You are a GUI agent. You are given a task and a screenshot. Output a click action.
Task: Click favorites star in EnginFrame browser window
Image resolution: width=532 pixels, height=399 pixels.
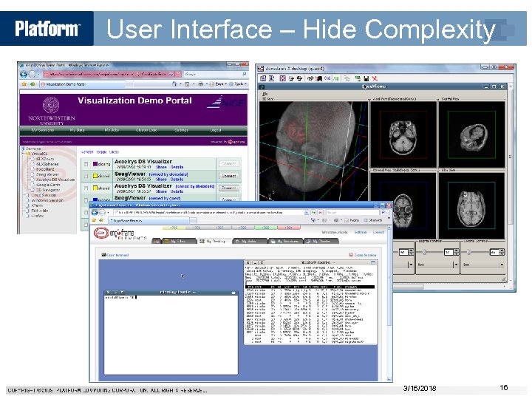94,220
